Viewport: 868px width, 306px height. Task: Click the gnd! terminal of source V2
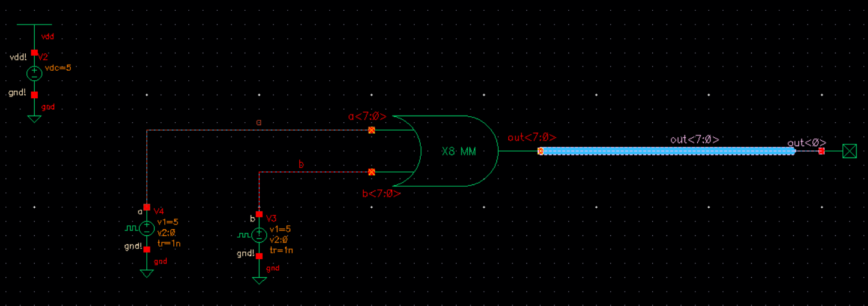[35, 95]
